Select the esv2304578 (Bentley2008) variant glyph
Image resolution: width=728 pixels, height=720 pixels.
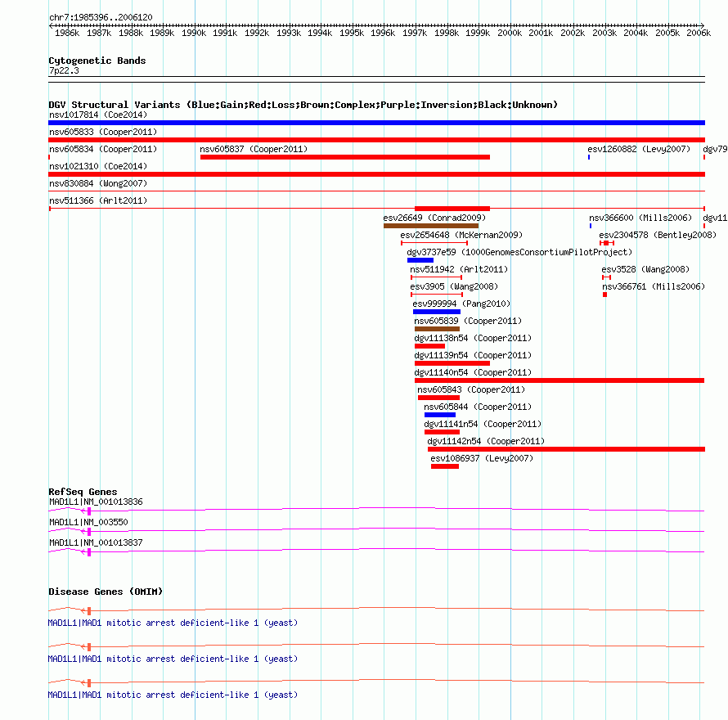click(607, 243)
